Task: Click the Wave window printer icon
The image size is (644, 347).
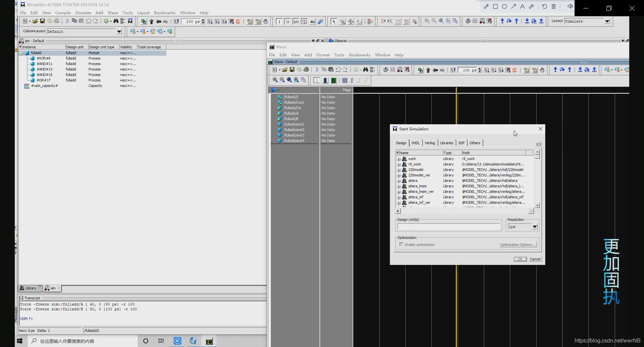Action: [306, 70]
